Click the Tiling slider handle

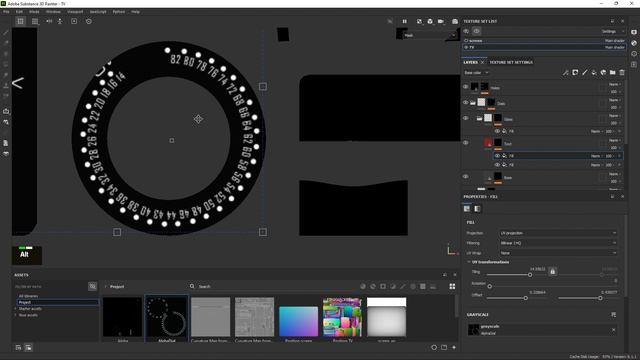point(530,275)
